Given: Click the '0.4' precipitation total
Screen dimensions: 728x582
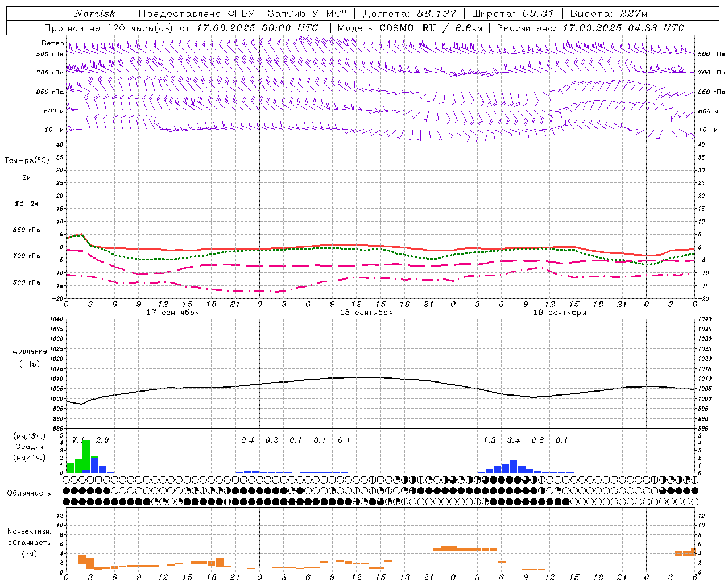Looking at the screenshot, I should click(x=247, y=440).
